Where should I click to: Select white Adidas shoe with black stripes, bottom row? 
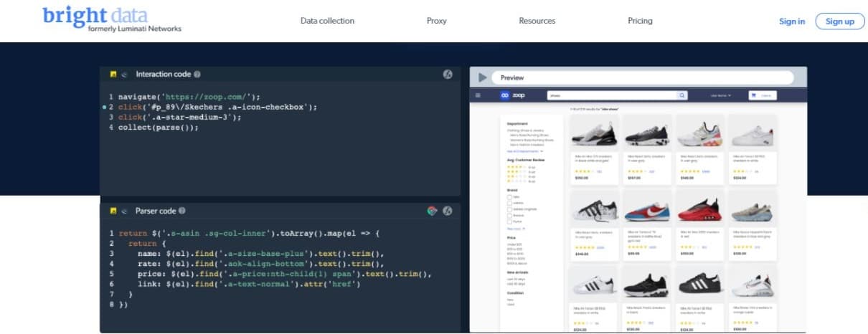pyautogui.click(x=593, y=283)
